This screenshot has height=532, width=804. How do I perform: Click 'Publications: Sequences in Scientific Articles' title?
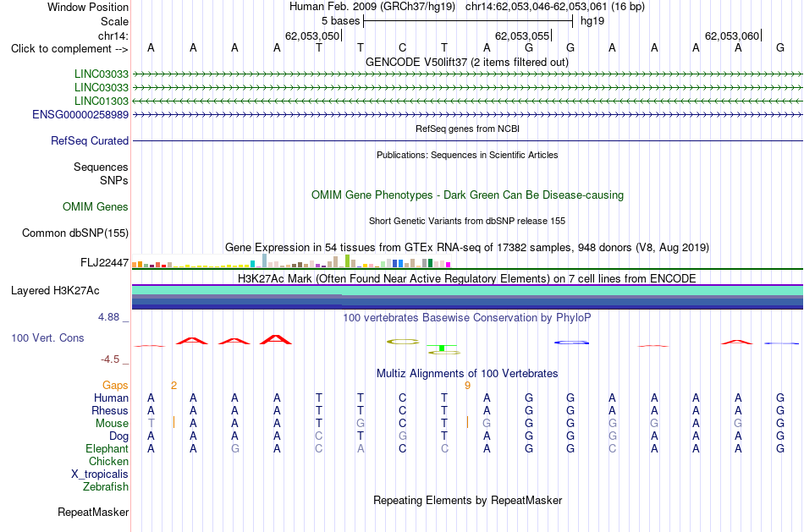click(x=467, y=155)
